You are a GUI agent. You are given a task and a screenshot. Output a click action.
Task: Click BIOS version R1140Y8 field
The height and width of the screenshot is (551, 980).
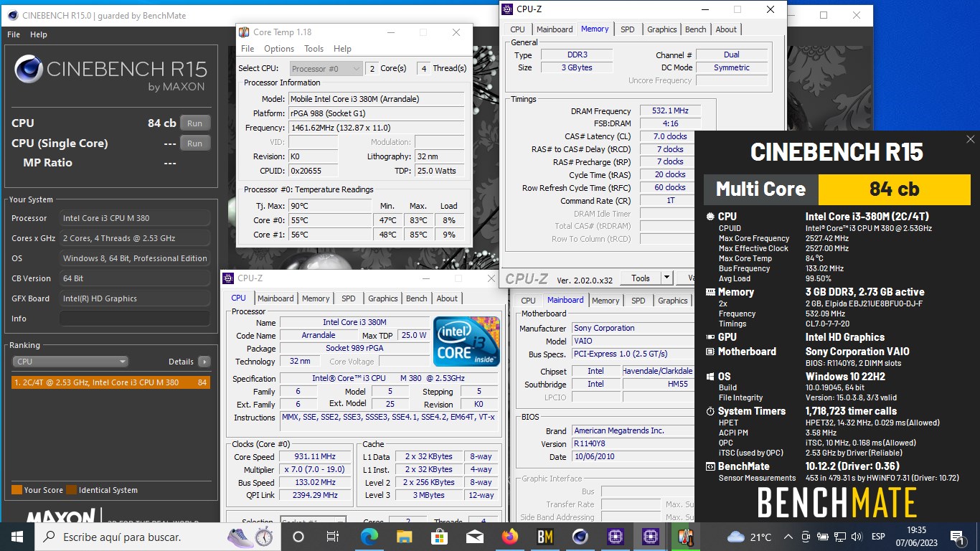pyautogui.click(x=633, y=444)
